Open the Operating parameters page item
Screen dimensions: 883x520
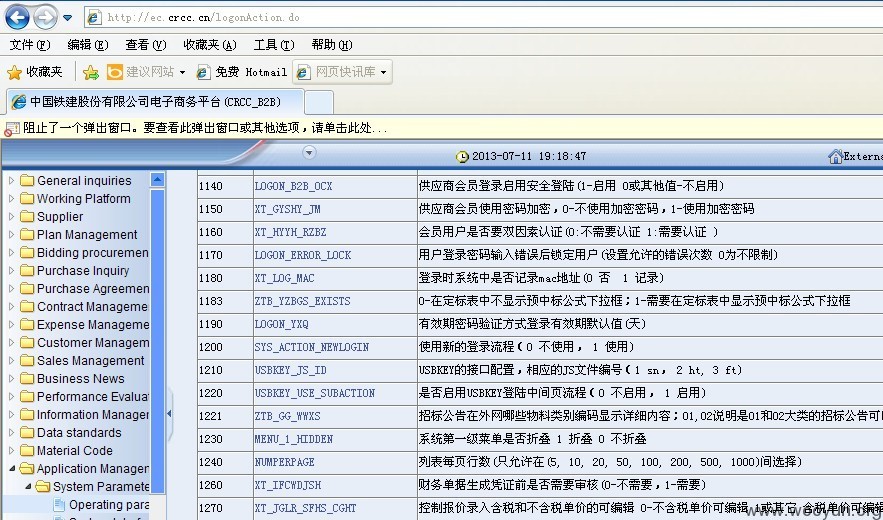coord(109,505)
